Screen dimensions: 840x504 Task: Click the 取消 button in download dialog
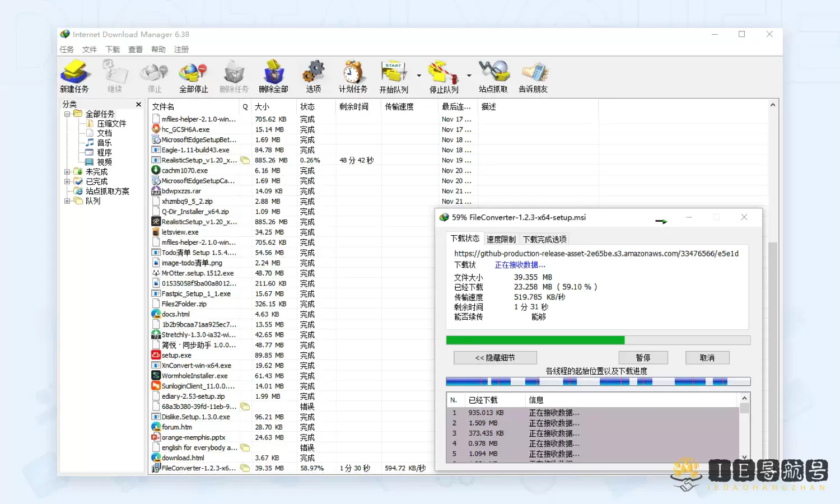pos(707,358)
